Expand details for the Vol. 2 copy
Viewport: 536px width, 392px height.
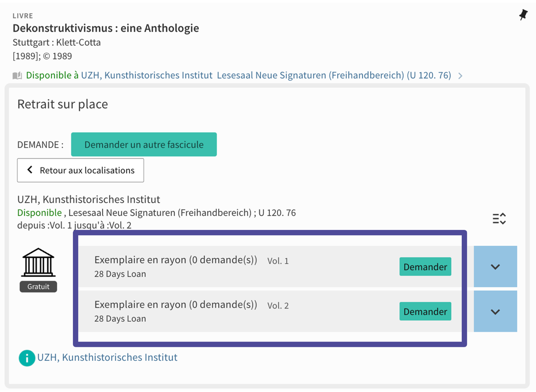pyautogui.click(x=495, y=312)
